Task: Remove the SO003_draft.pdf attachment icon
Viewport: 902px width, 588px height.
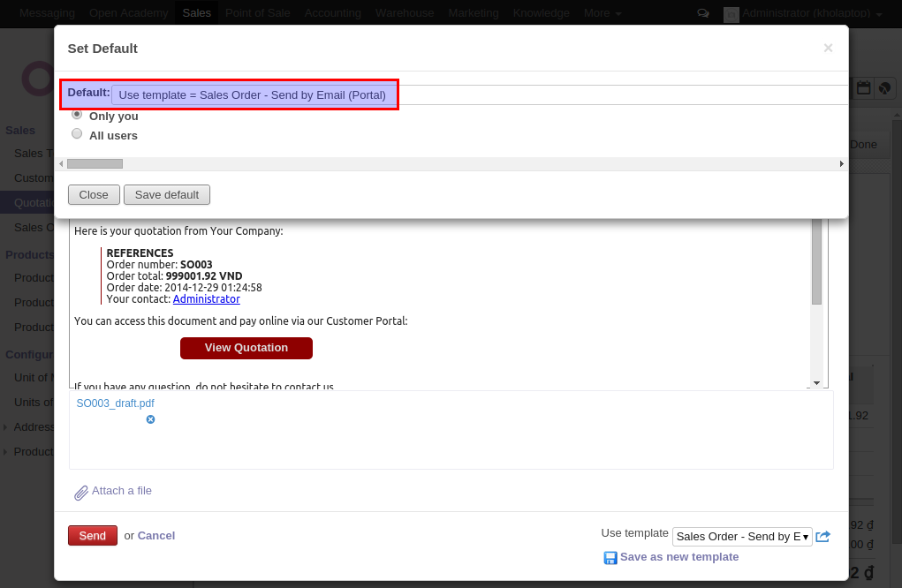Action: pyautogui.click(x=151, y=419)
